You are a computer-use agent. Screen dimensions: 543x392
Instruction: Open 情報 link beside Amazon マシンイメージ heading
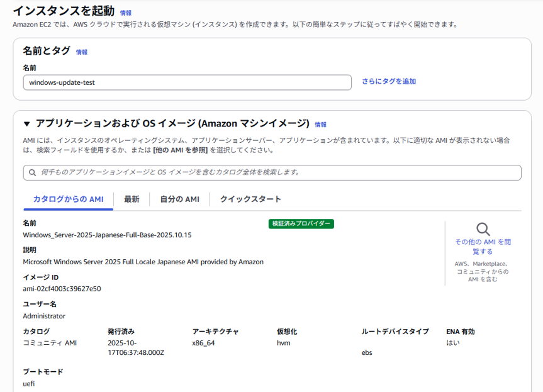320,125
